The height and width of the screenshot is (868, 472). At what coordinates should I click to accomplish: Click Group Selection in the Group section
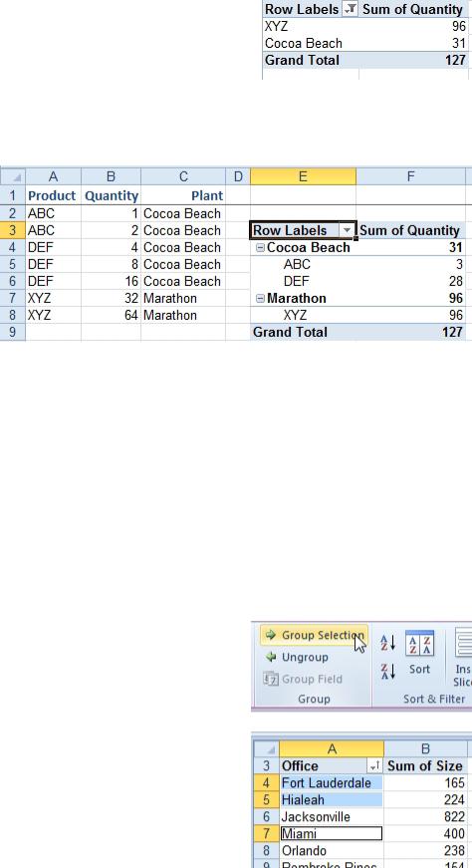coord(314,635)
